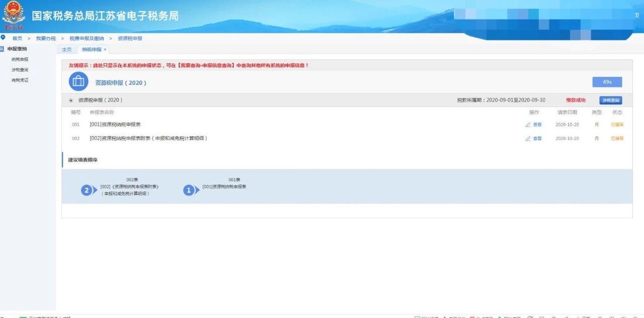Click the step 1 circle icon
The width and height of the screenshot is (644, 318).
(x=189, y=190)
